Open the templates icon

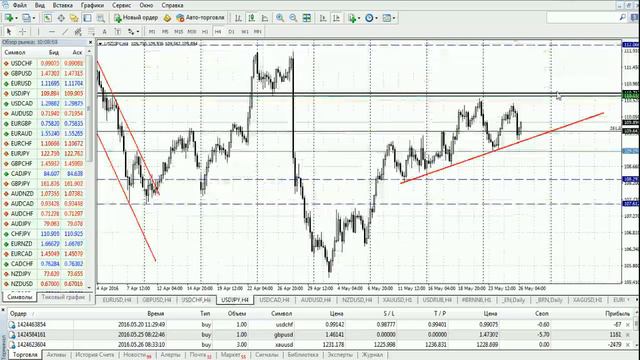pos(386,18)
